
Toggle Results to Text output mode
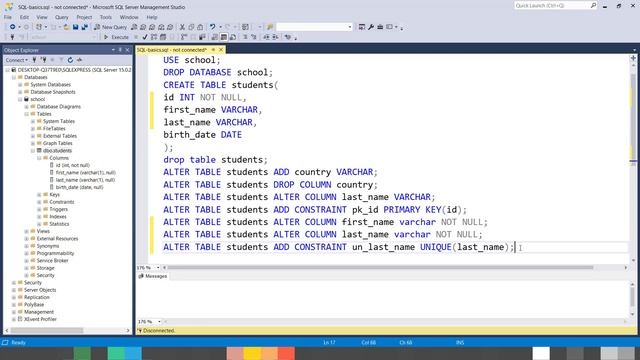click(x=214, y=37)
